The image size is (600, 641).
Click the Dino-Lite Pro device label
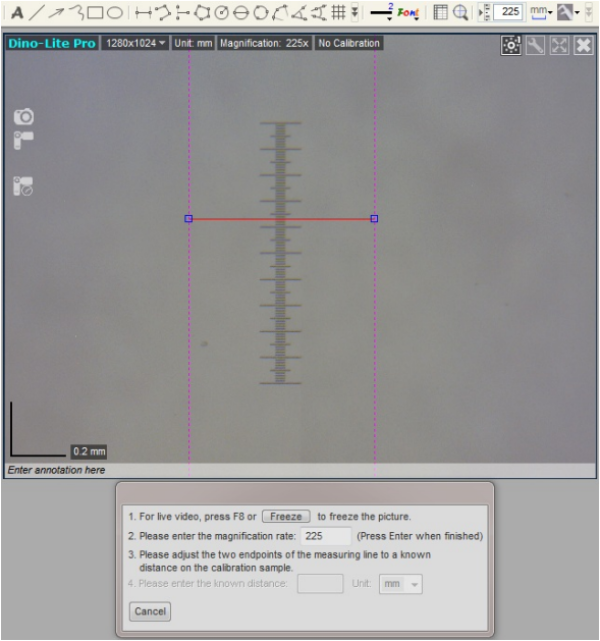pos(51,43)
